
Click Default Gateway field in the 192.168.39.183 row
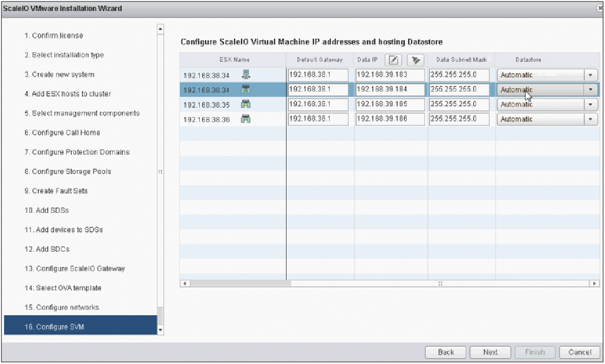coord(318,75)
